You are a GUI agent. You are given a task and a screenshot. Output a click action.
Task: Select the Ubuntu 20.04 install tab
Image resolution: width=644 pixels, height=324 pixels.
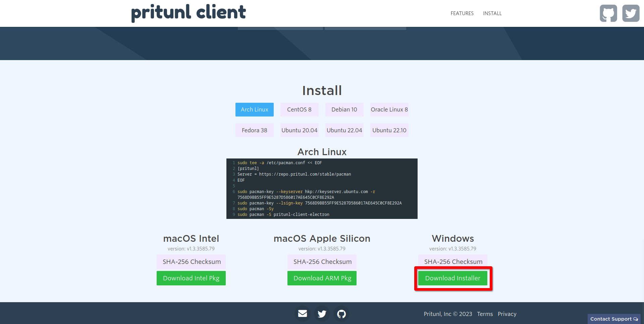[x=299, y=130]
